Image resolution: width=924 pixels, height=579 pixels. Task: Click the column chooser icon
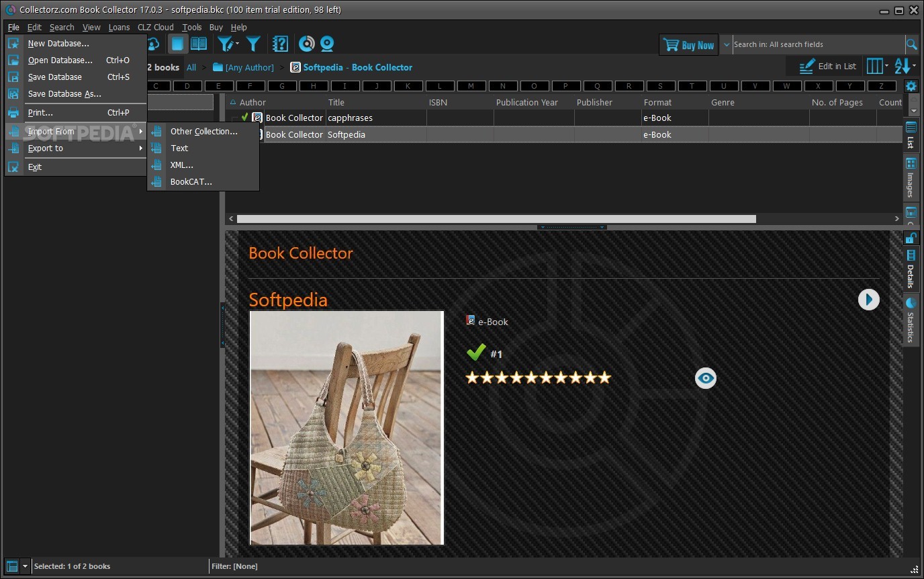[874, 66]
